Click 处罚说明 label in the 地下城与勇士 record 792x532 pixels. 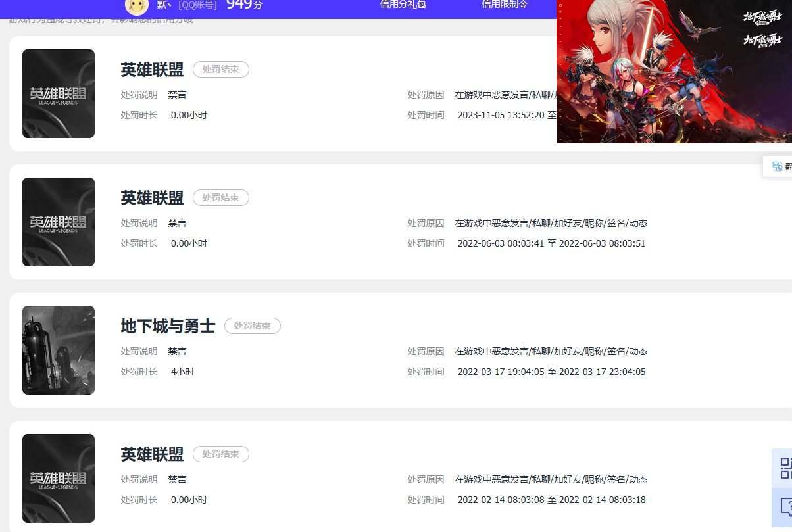pyautogui.click(x=139, y=351)
